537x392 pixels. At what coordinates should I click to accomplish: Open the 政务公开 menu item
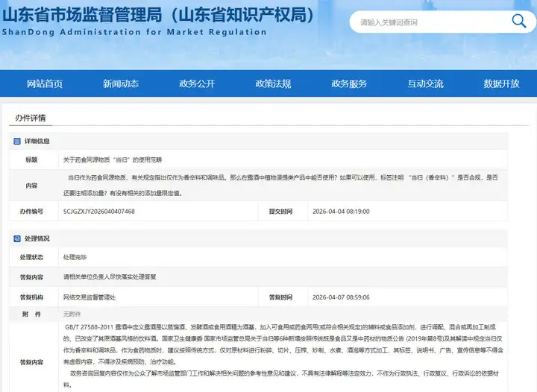pyautogui.click(x=197, y=83)
